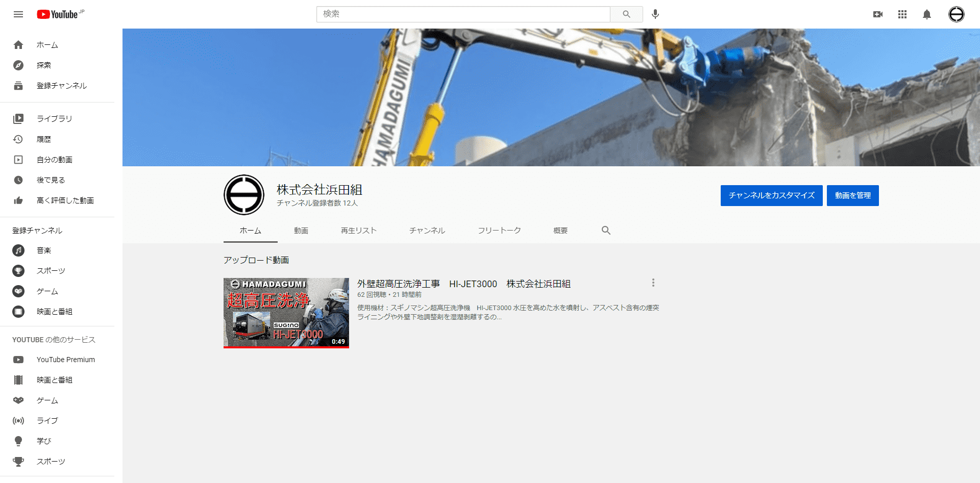Open three-dot menu for the video
This screenshot has height=483, width=980.
(x=653, y=283)
